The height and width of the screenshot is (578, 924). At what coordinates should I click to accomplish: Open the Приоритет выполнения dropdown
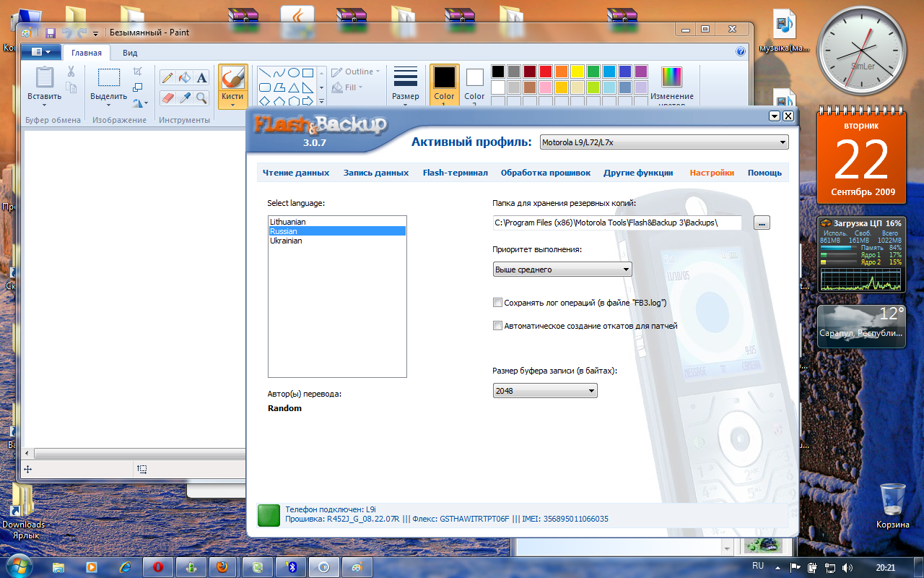(x=562, y=269)
